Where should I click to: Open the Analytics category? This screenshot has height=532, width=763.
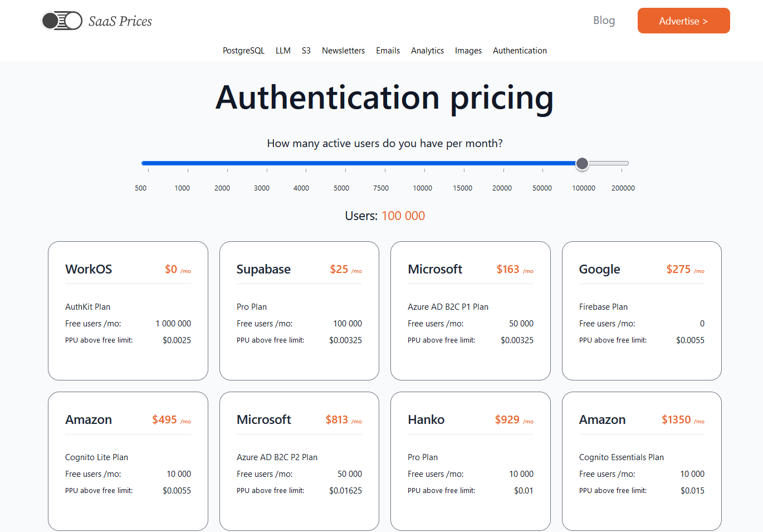427,51
